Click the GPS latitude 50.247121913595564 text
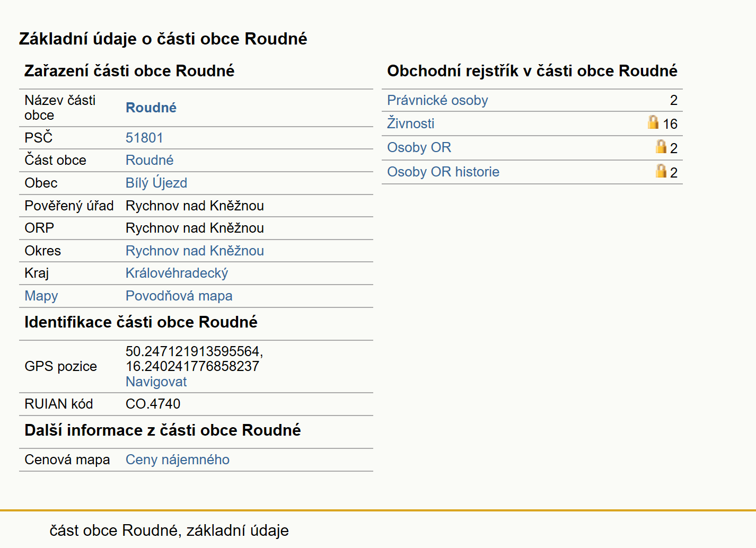This screenshot has width=756, height=548. click(x=194, y=351)
